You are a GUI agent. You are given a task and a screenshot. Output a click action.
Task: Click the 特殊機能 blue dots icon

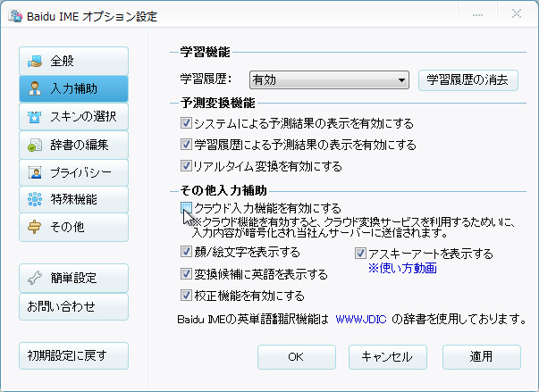click(35, 199)
